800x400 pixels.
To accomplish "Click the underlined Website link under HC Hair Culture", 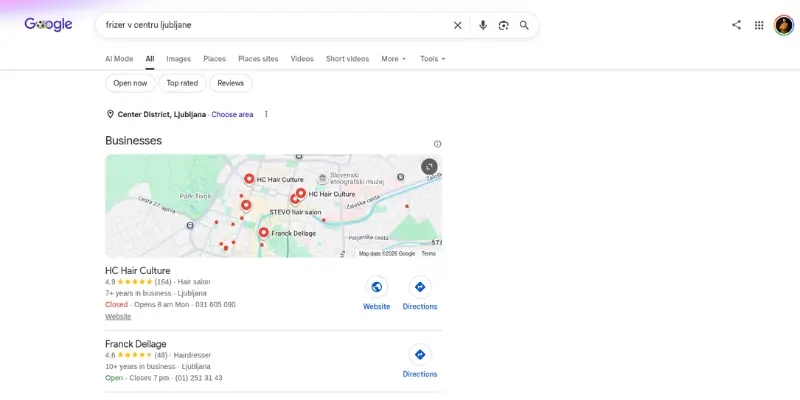I will coord(118,316).
